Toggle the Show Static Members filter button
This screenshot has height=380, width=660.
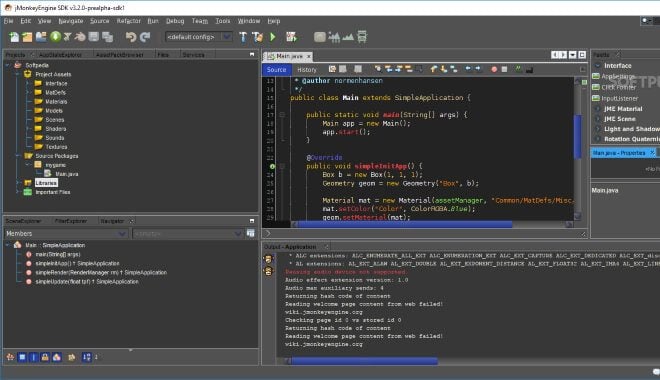[34, 357]
